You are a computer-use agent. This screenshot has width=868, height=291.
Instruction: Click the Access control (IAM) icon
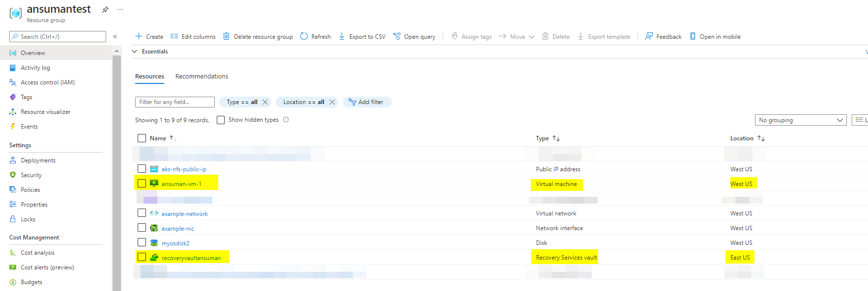(x=13, y=82)
